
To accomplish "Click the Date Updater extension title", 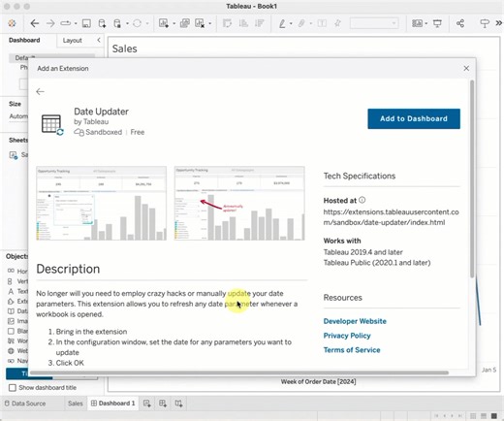I will tap(101, 112).
